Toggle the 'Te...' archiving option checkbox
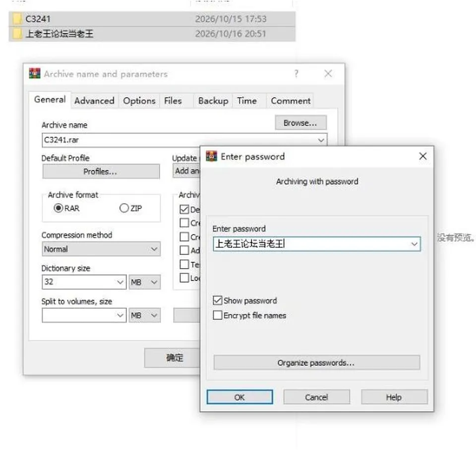 point(184,264)
